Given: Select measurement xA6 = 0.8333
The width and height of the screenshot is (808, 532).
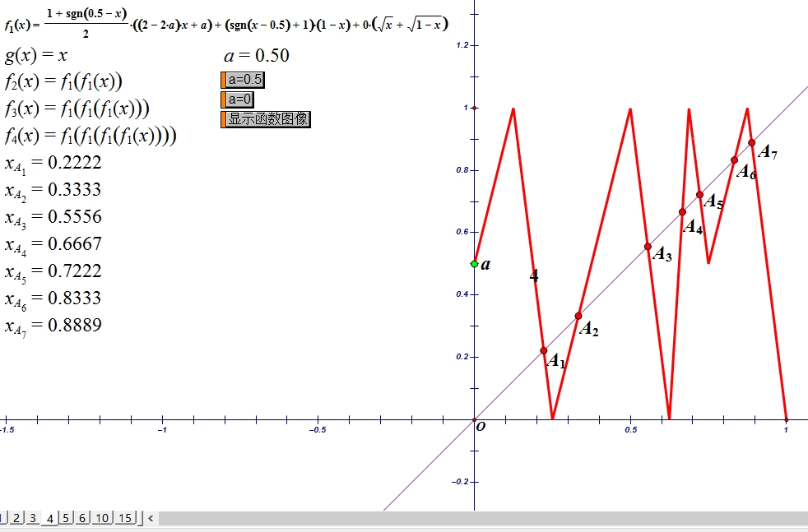Looking at the screenshot, I should point(53,300).
